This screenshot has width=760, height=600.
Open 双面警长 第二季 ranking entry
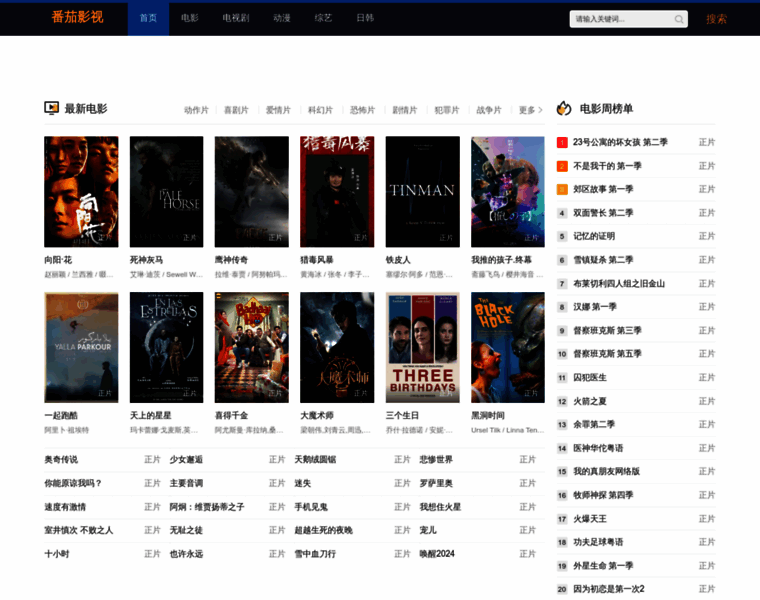(x=603, y=213)
